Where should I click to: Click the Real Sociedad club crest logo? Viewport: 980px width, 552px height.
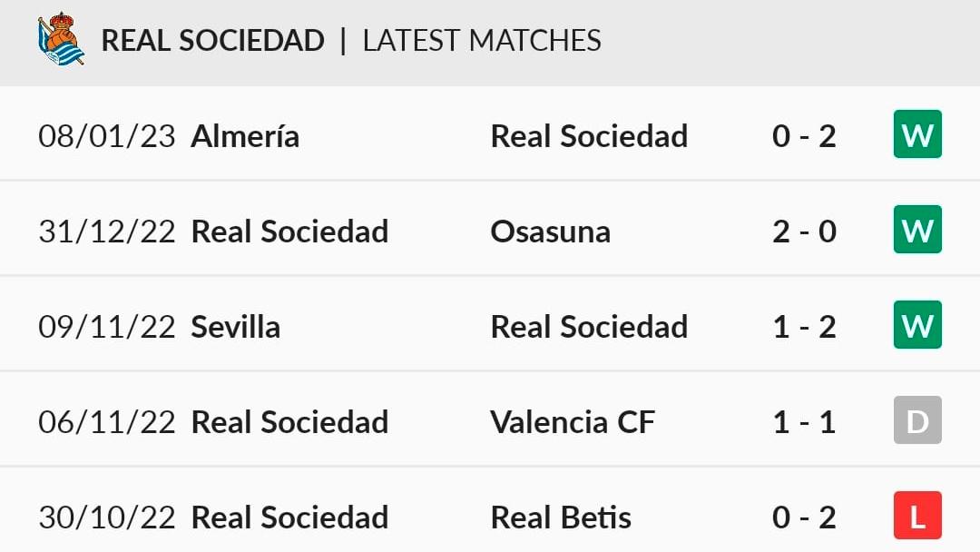click(61, 39)
